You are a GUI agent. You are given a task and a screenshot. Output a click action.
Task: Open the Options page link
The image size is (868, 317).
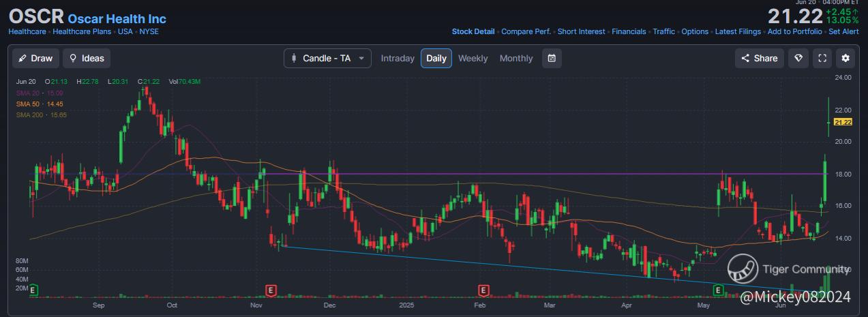(695, 31)
